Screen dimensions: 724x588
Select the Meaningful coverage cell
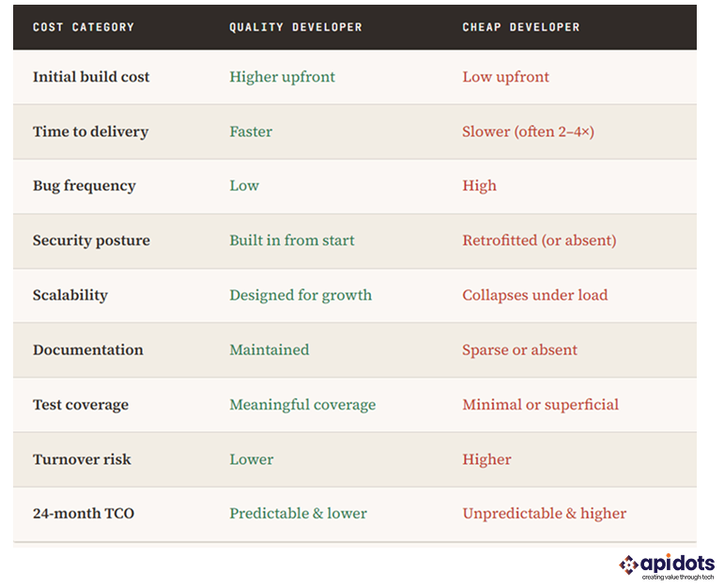coord(302,405)
